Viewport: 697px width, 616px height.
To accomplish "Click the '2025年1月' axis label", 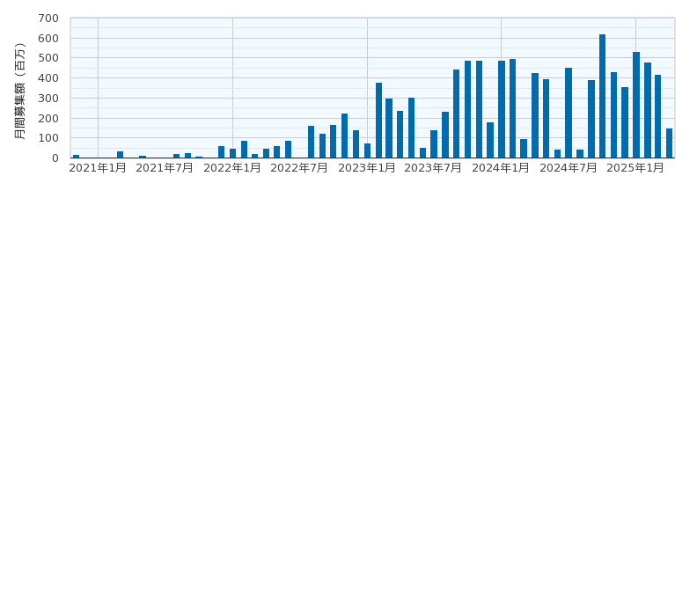I will tap(635, 168).
